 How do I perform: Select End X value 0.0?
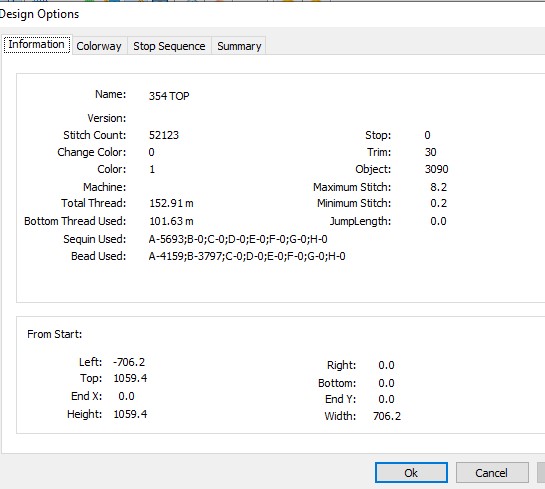[126, 396]
